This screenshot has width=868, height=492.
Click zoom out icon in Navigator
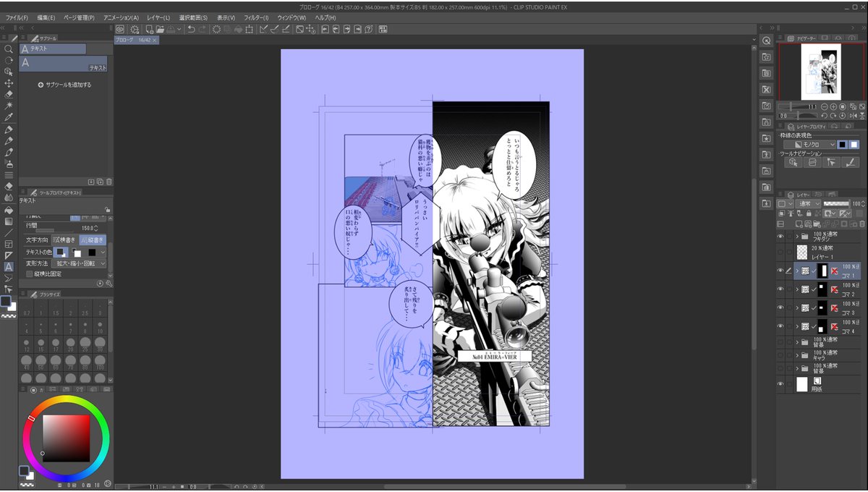(x=825, y=106)
